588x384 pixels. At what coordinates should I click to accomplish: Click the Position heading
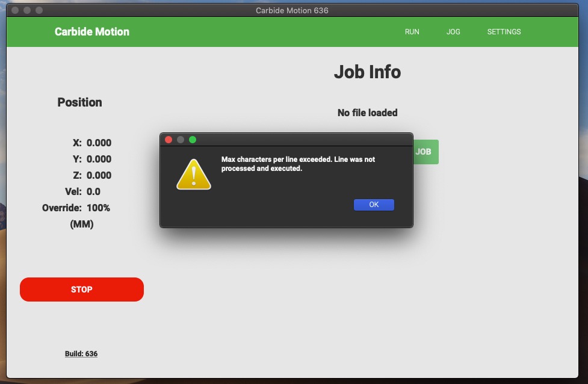[x=79, y=102]
